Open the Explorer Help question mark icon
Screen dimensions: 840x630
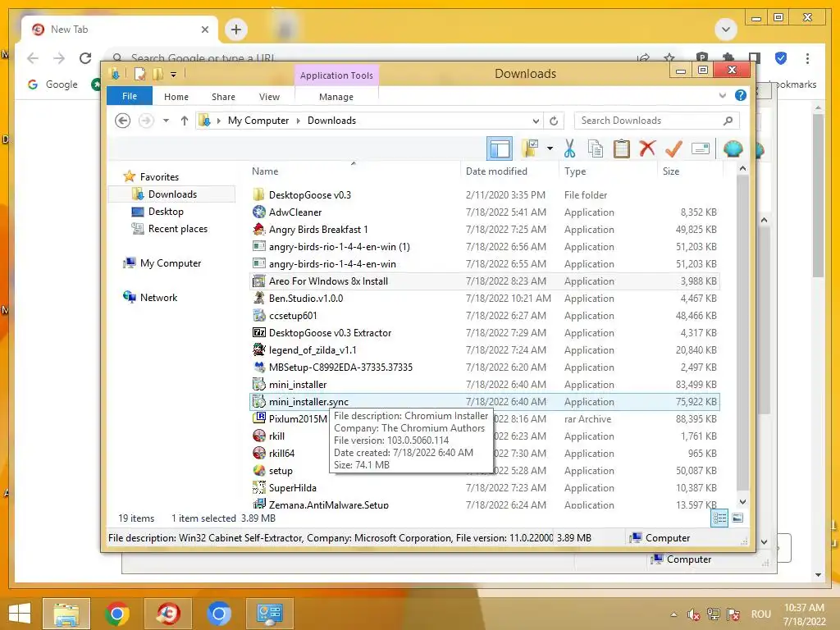click(x=741, y=95)
